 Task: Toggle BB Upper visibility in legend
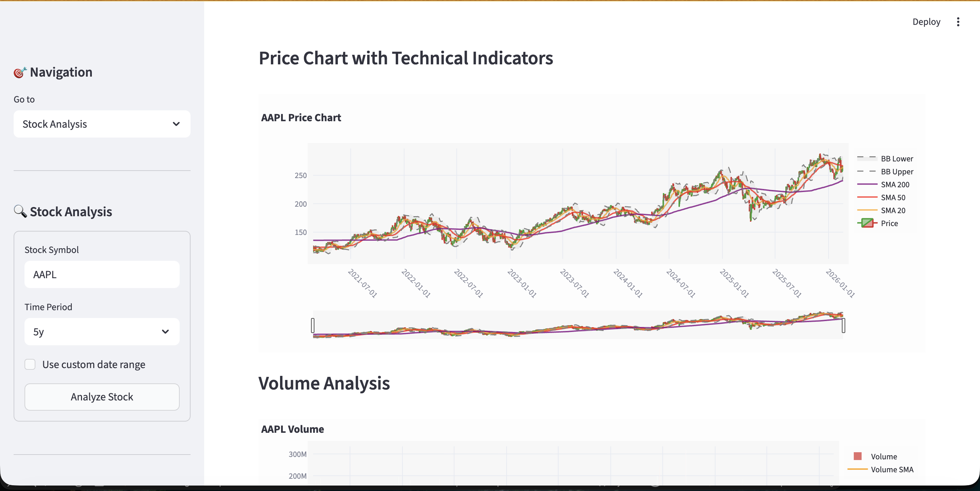click(897, 172)
